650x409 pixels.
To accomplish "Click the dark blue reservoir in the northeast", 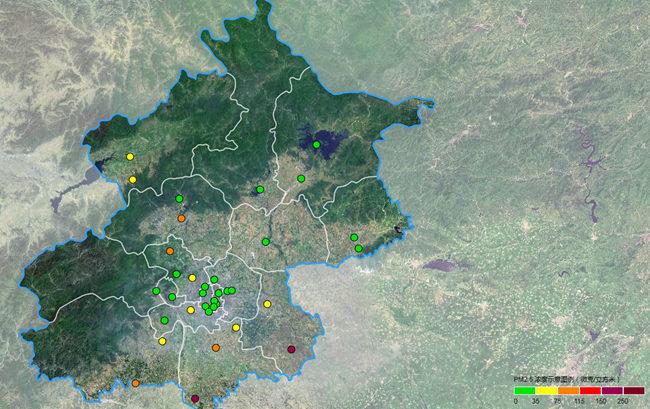I will [320, 140].
